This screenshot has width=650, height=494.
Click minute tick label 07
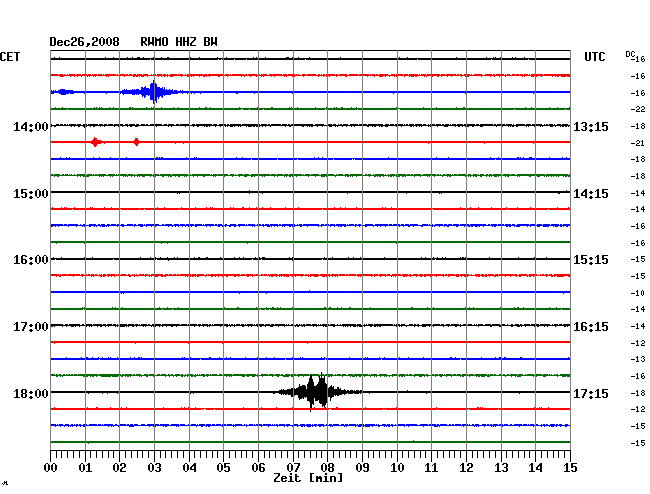point(293,468)
